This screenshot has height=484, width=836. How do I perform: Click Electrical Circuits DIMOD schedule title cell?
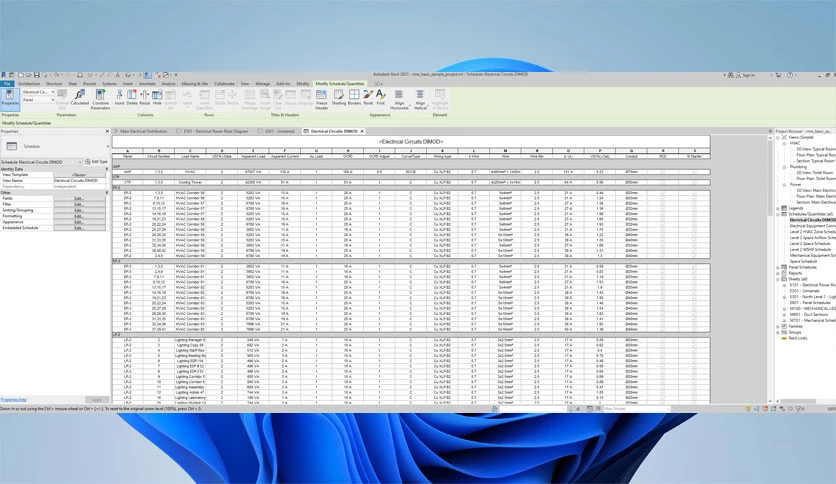tap(411, 142)
